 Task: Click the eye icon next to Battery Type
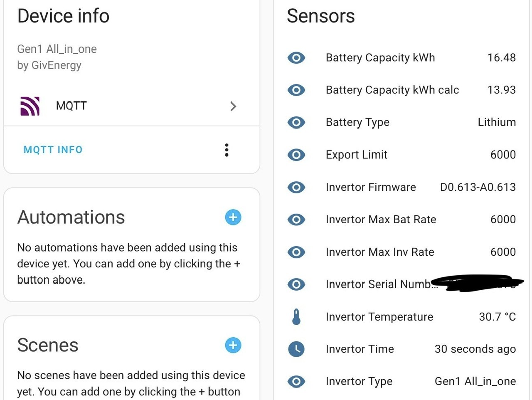click(x=296, y=122)
